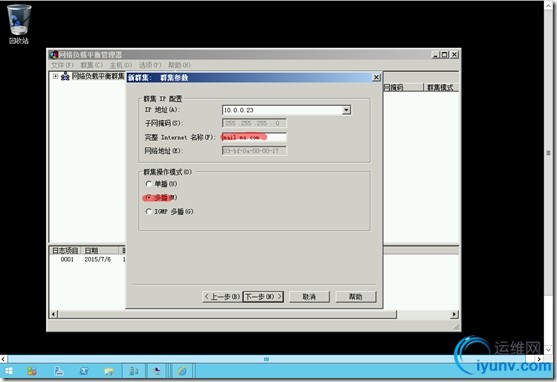Open the 帮助(H) menu in NLB Manager
The image size is (557, 382).
click(x=179, y=65)
